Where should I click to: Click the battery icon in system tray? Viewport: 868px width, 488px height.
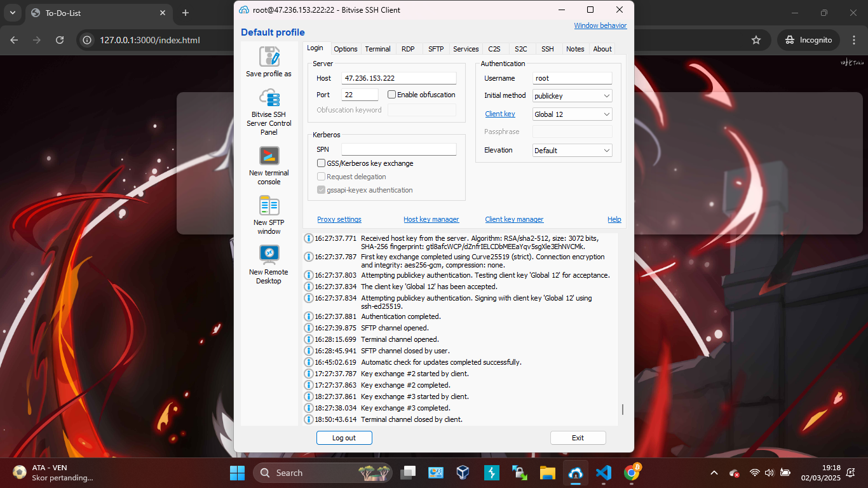[x=785, y=473]
